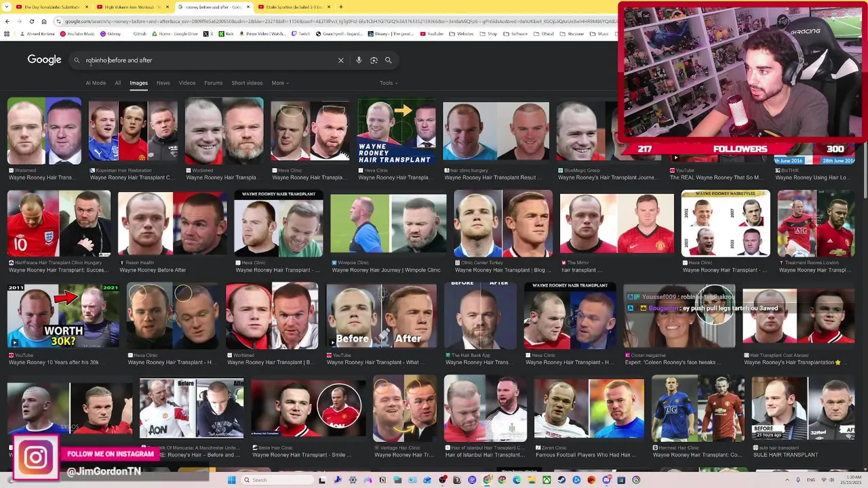Launch Steam from the taskbar
868x488 pixels.
pyautogui.click(x=561, y=480)
